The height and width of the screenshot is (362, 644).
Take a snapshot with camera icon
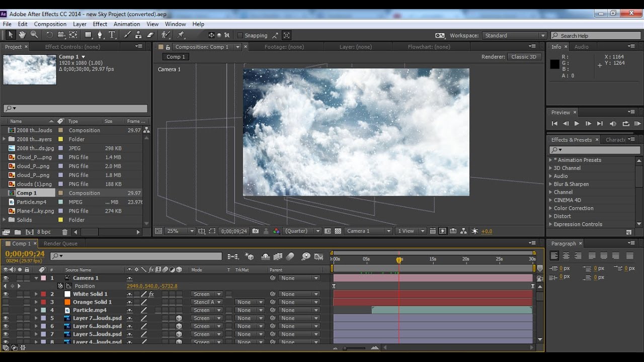[x=256, y=231]
